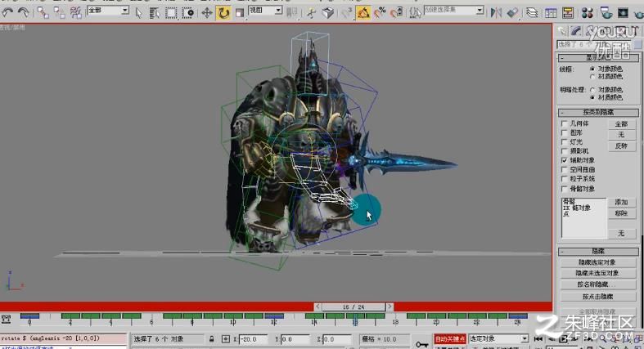Click the 移除 remove button
Screen dimensions: 644x349
[x=621, y=213]
